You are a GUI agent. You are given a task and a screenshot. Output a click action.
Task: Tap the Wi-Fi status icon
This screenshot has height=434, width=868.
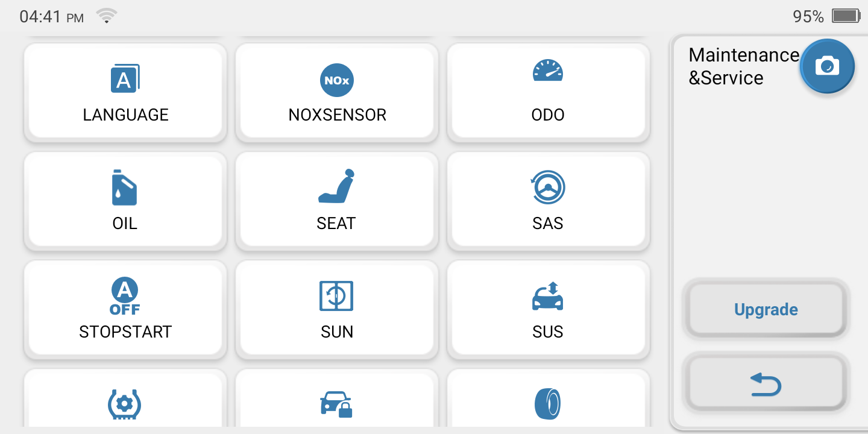(107, 16)
